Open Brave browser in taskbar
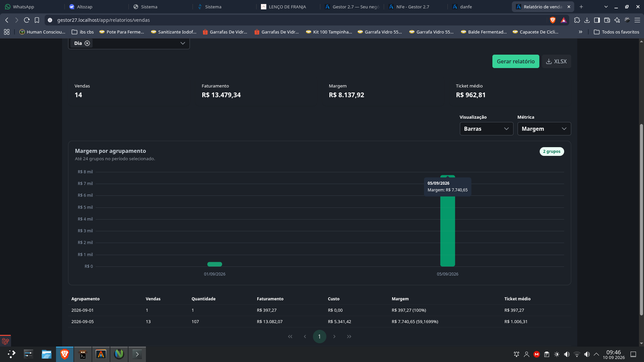This screenshot has height=362, width=644. click(65, 354)
